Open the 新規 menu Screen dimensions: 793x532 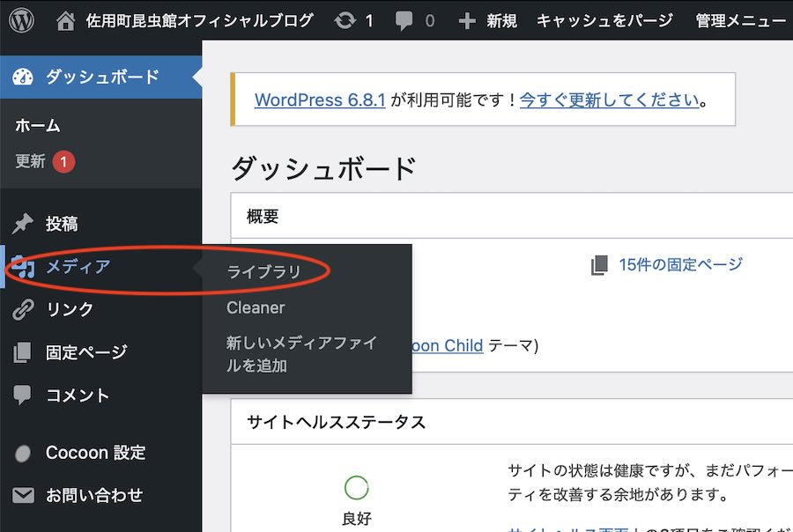[501, 21]
